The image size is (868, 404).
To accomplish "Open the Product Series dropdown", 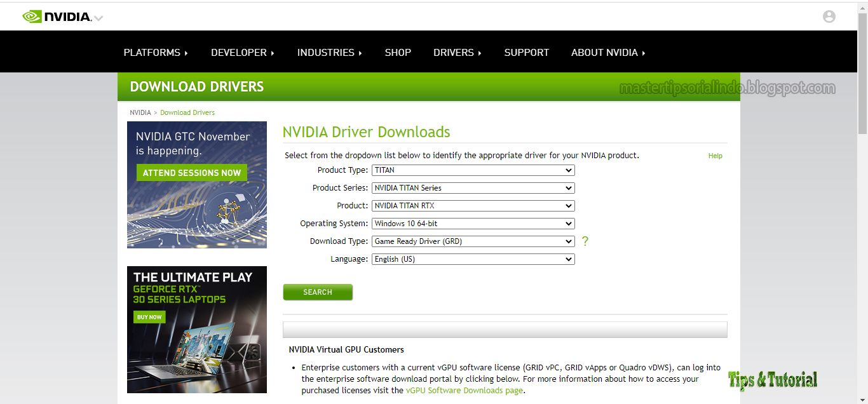I will (x=473, y=188).
